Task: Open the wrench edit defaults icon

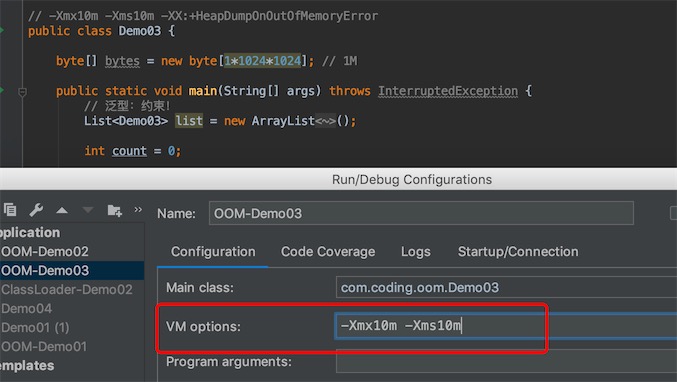Action: (x=36, y=210)
